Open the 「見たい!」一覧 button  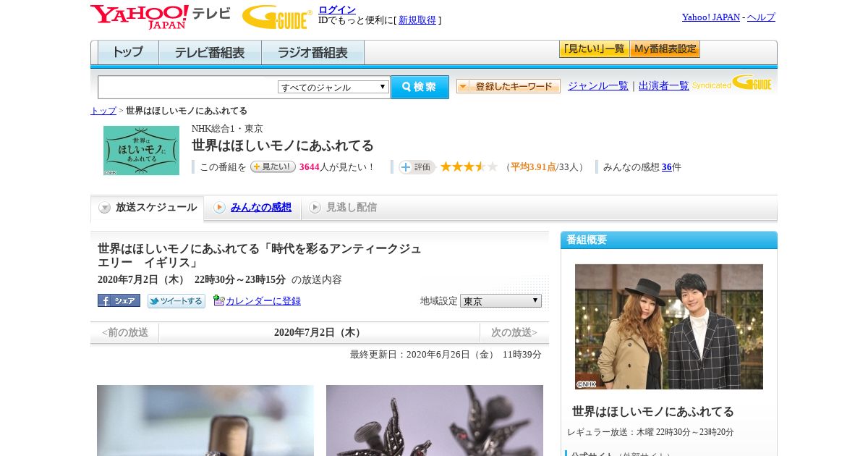coord(594,49)
